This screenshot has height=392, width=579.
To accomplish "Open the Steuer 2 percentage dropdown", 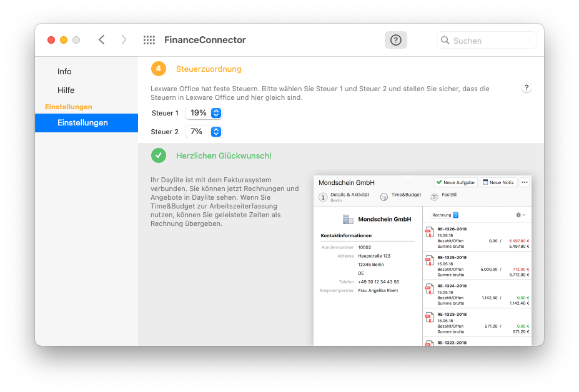I will click(x=204, y=132).
